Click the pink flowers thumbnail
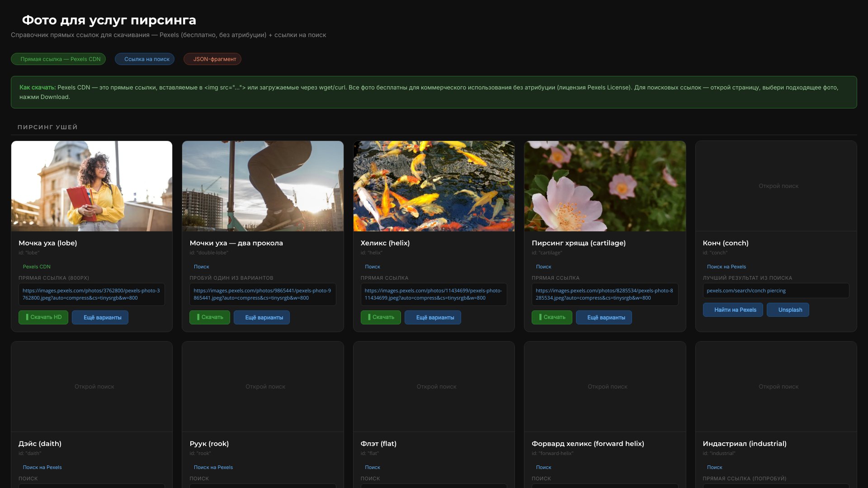 click(x=604, y=186)
